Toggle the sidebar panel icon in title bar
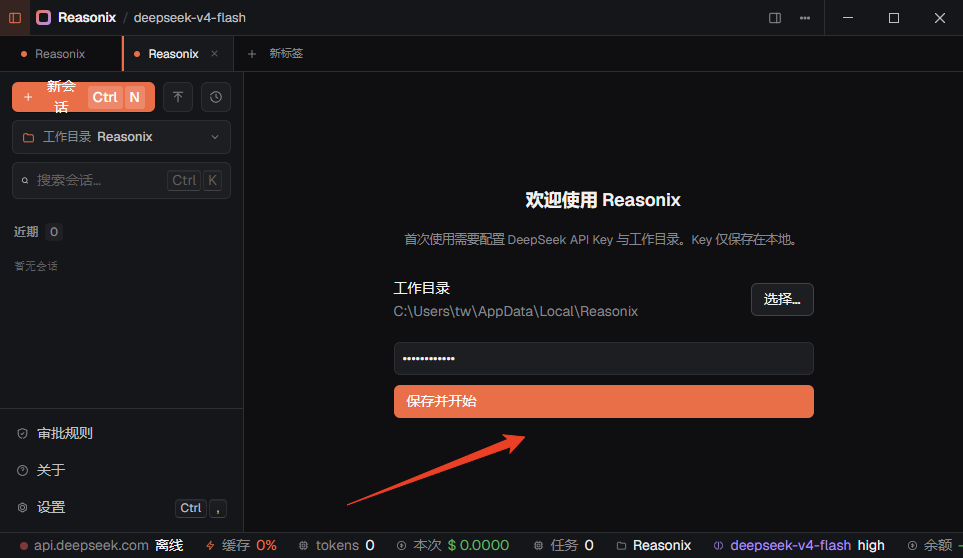The image size is (963, 558). [x=15, y=18]
